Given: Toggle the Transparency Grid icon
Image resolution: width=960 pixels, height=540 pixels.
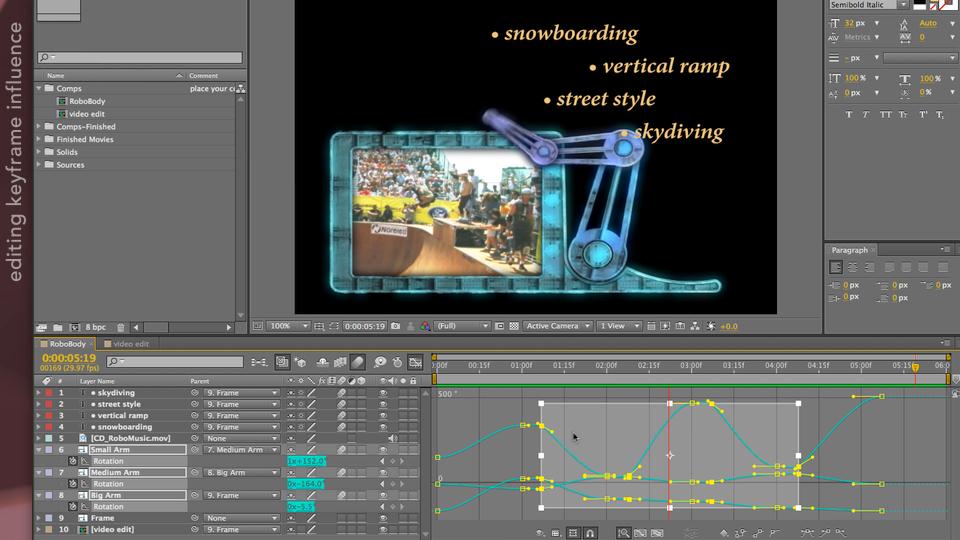Looking at the screenshot, I should click(x=514, y=326).
